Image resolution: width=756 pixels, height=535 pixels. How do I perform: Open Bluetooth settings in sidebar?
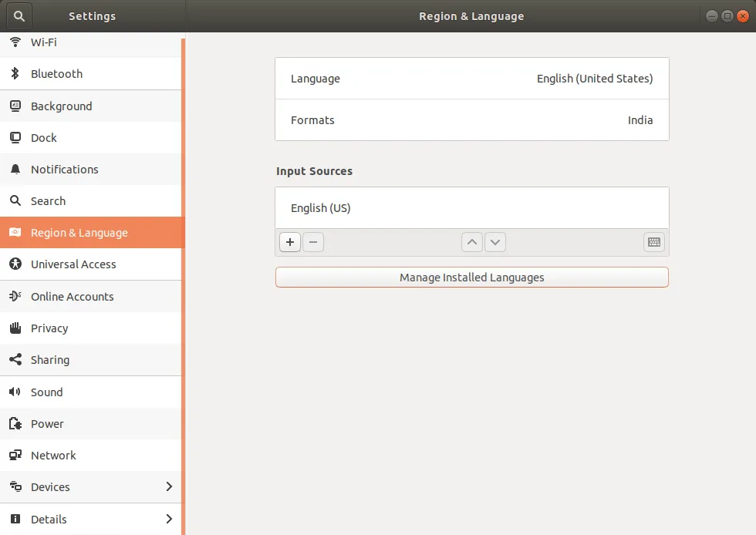click(x=56, y=74)
